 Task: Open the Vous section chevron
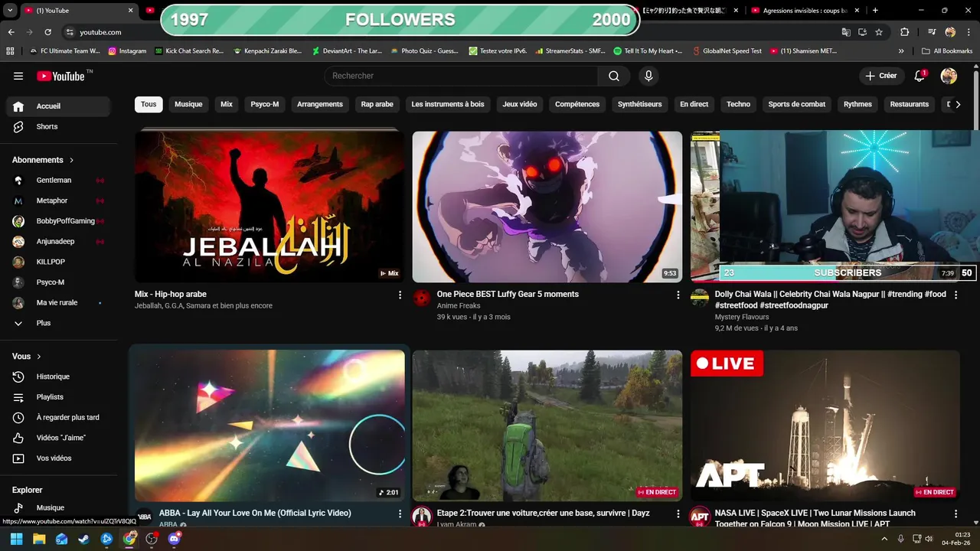(x=39, y=357)
